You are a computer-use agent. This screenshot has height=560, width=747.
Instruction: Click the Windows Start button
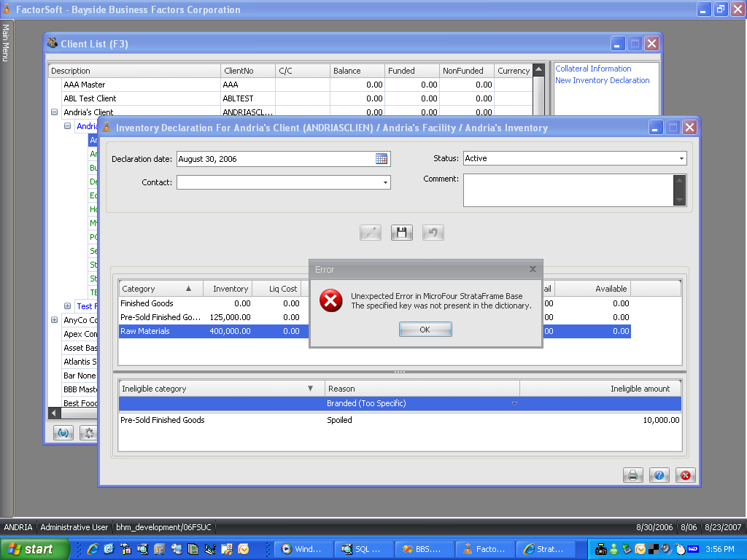[x=34, y=549]
